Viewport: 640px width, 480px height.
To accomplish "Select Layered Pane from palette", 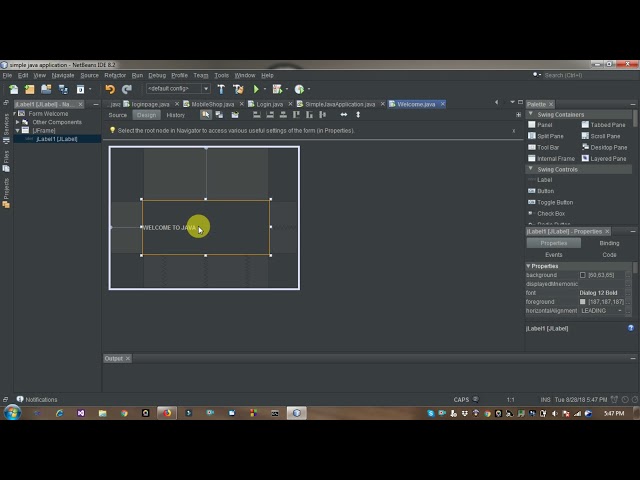I will pyautogui.click(x=604, y=158).
